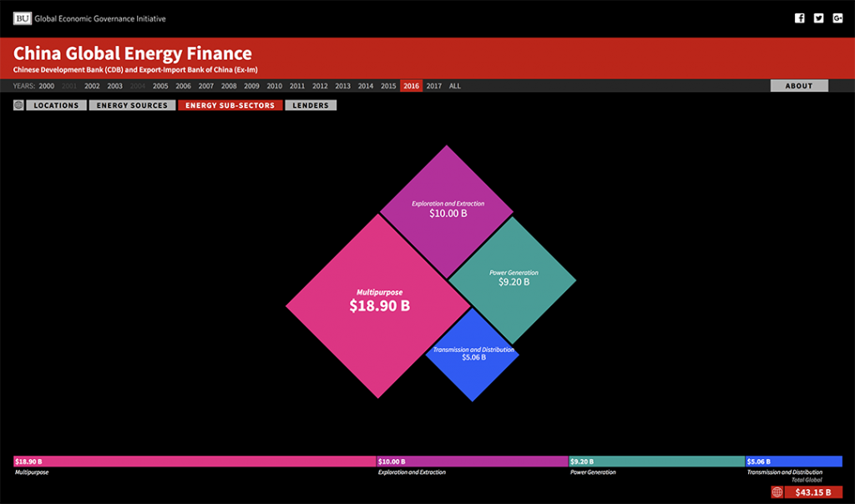Open the Google Plus share icon
Screen dimensions: 855x504
click(x=837, y=18)
